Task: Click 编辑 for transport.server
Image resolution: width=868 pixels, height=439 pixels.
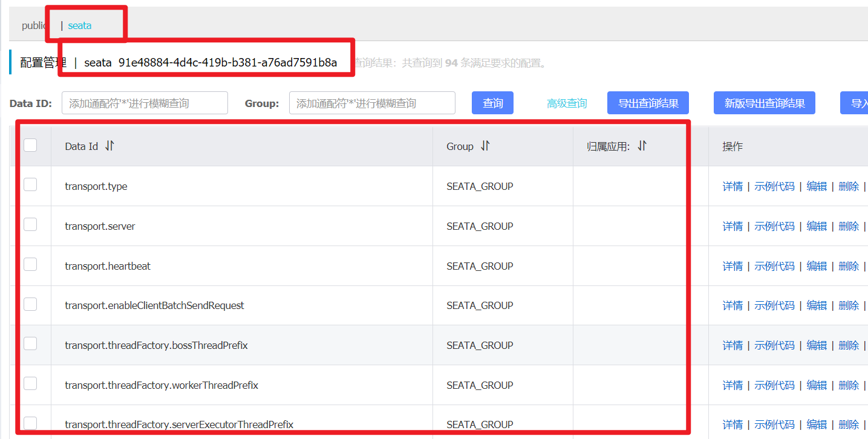Action: click(817, 226)
